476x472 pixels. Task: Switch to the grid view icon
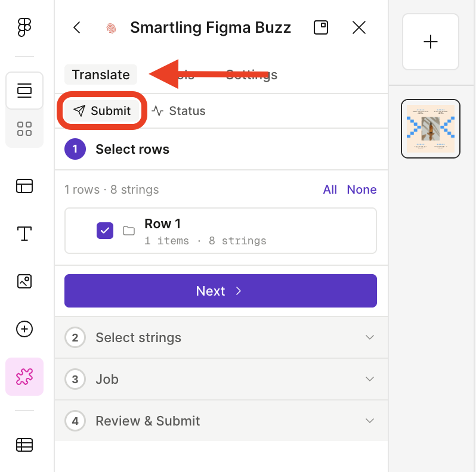(x=24, y=129)
